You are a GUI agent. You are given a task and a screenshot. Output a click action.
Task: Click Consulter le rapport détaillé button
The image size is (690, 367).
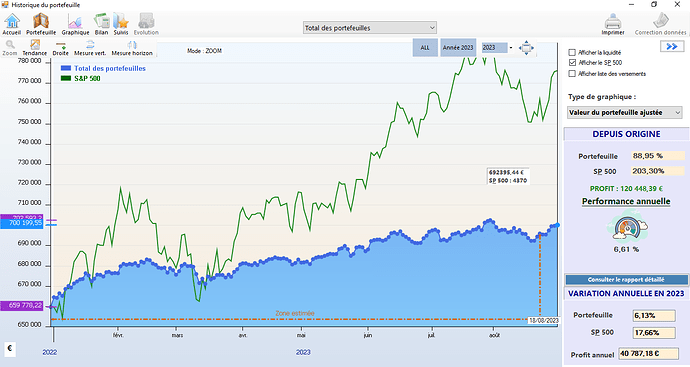coord(626,279)
